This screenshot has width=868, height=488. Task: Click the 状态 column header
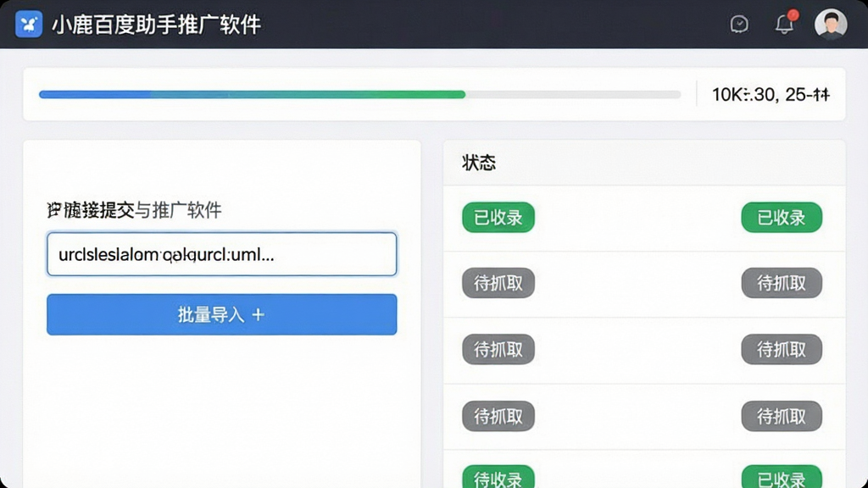click(x=479, y=163)
